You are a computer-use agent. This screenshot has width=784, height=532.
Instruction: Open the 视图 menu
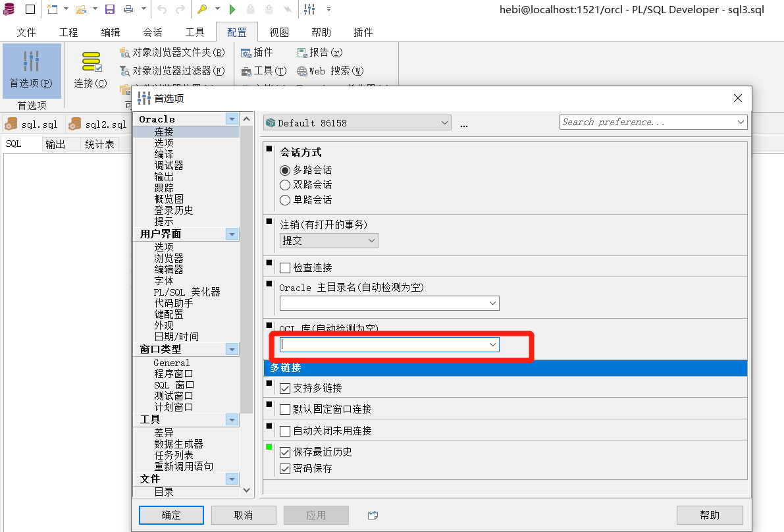tap(278, 31)
